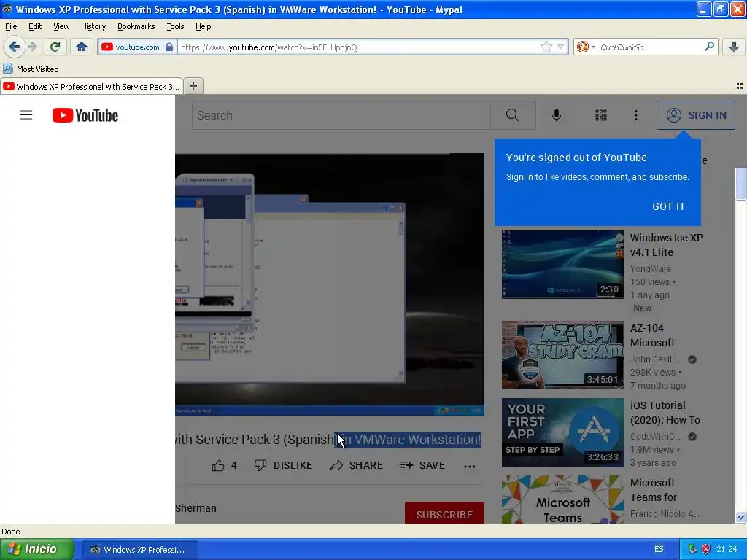Start voice search with the microphone
This screenshot has height=560, width=747.
(556, 115)
